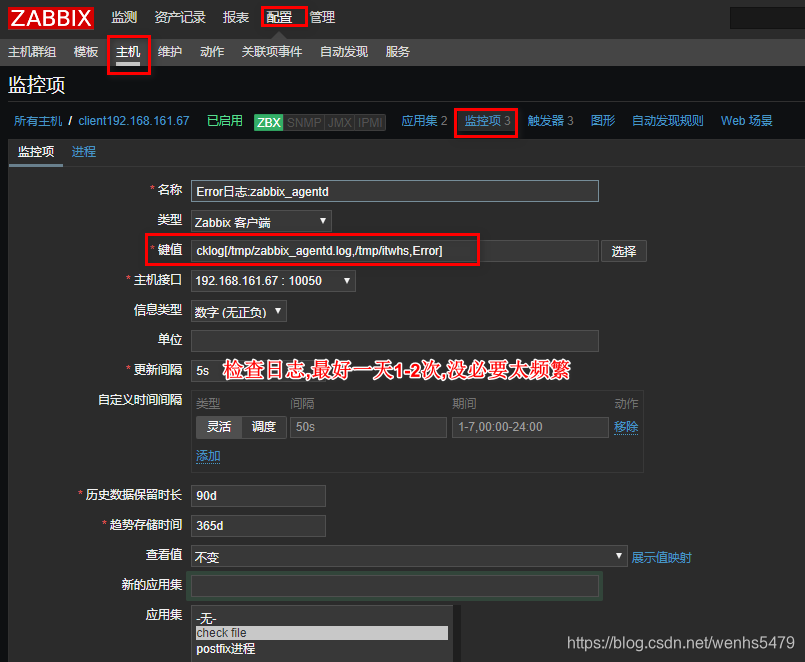This screenshot has height=662, width=805.
Task: Select postfix进程 in 应用集 list
Action: pyautogui.click(x=321, y=649)
